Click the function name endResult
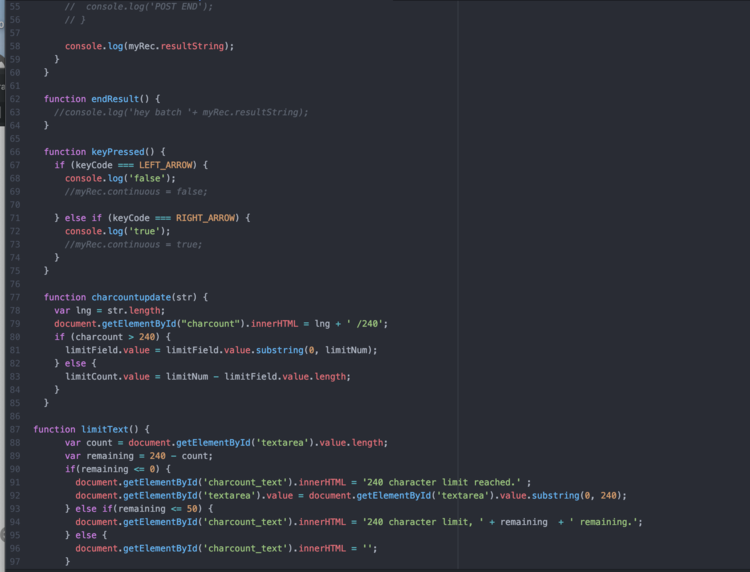The width and height of the screenshot is (750, 572). pyautogui.click(x=115, y=99)
